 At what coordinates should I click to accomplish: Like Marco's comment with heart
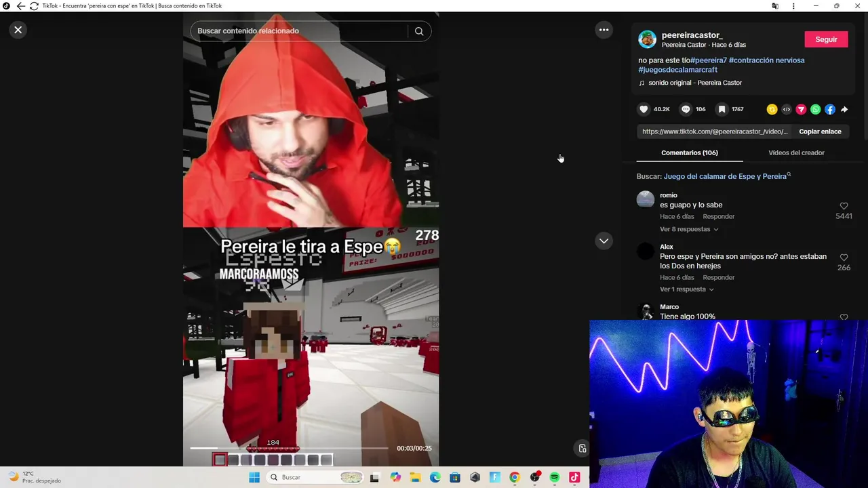click(x=844, y=317)
